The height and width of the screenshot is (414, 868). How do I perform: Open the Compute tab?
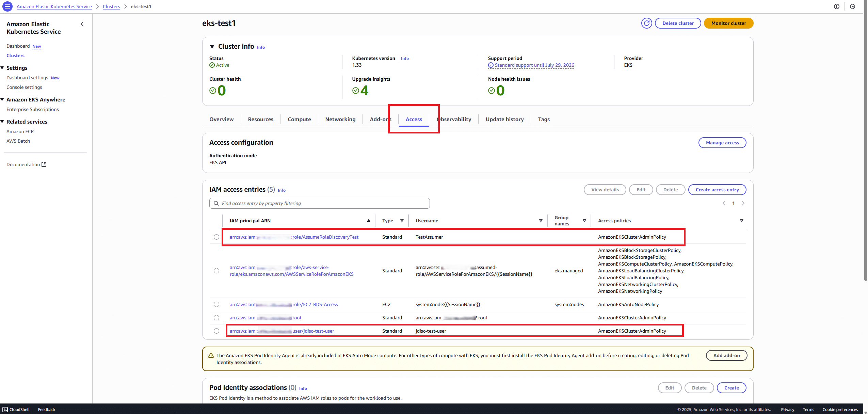tap(299, 119)
